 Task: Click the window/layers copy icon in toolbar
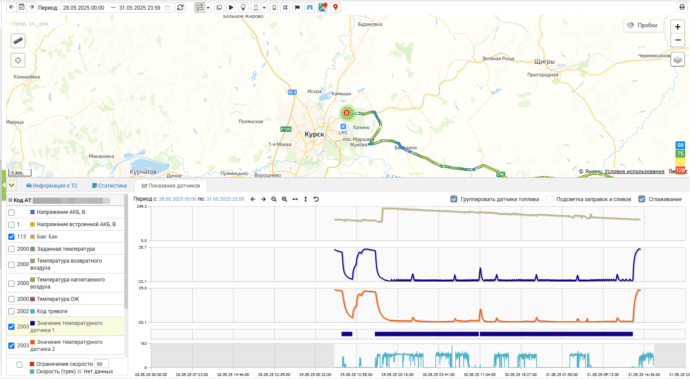219,7
